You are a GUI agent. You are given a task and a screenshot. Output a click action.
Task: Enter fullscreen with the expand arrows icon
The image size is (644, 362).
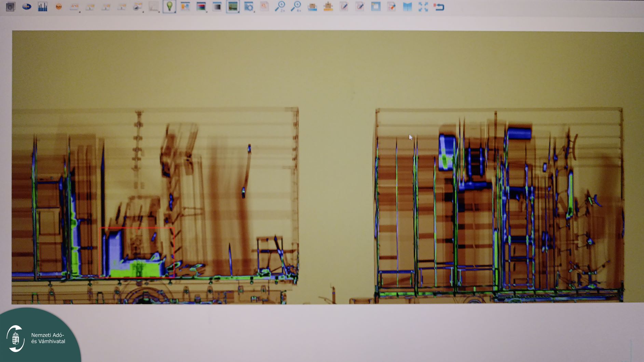click(x=423, y=7)
